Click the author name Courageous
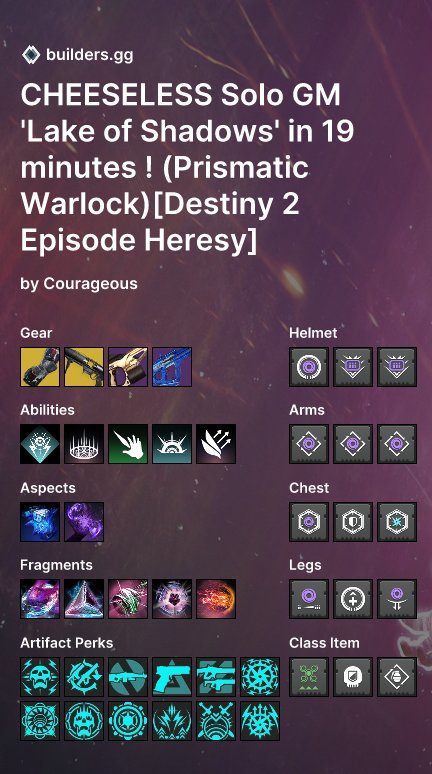Image resolution: width=432 pixels, height=774 pixels. pyautogui.click(x=90, y=283)
